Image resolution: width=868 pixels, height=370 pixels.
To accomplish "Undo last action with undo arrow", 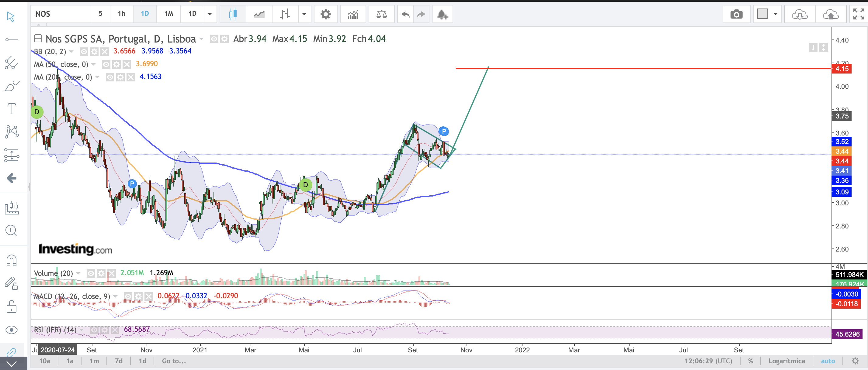I will point(405,14).
